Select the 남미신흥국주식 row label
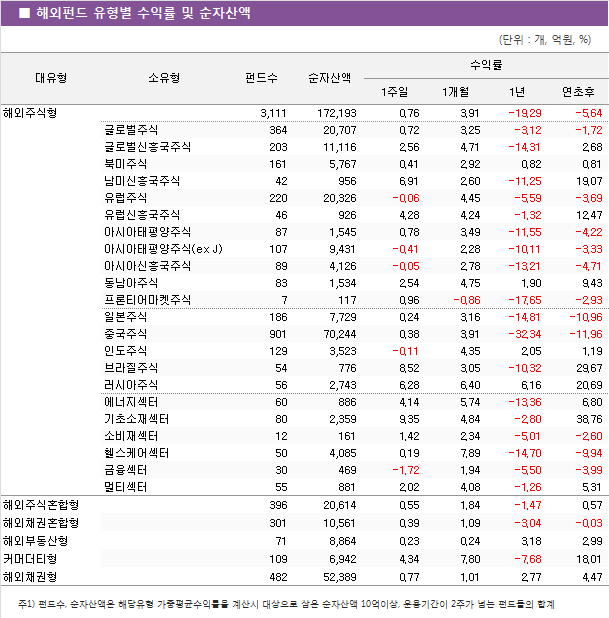The image size is (609, 618). click(142, 181)
